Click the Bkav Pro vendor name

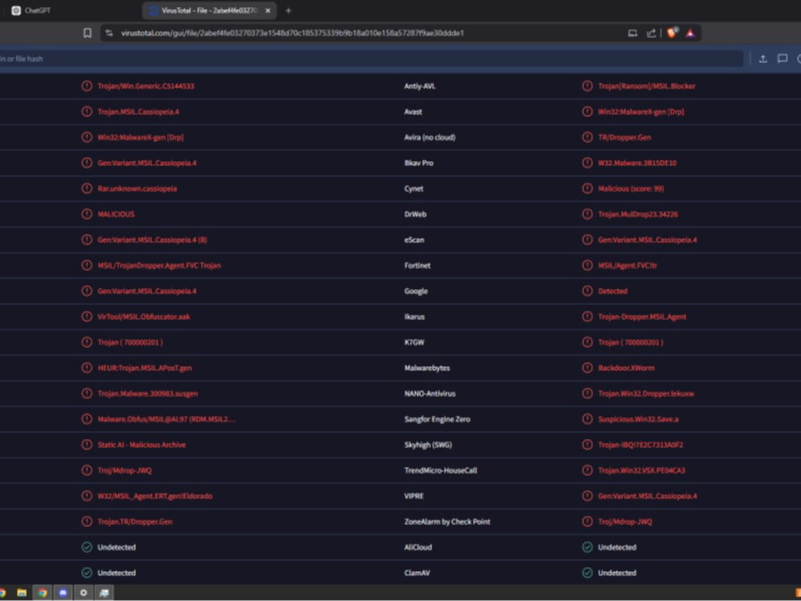click(419, 163)
